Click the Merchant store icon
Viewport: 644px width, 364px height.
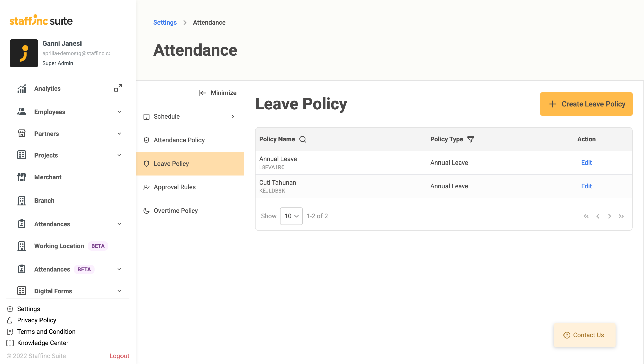22,177
